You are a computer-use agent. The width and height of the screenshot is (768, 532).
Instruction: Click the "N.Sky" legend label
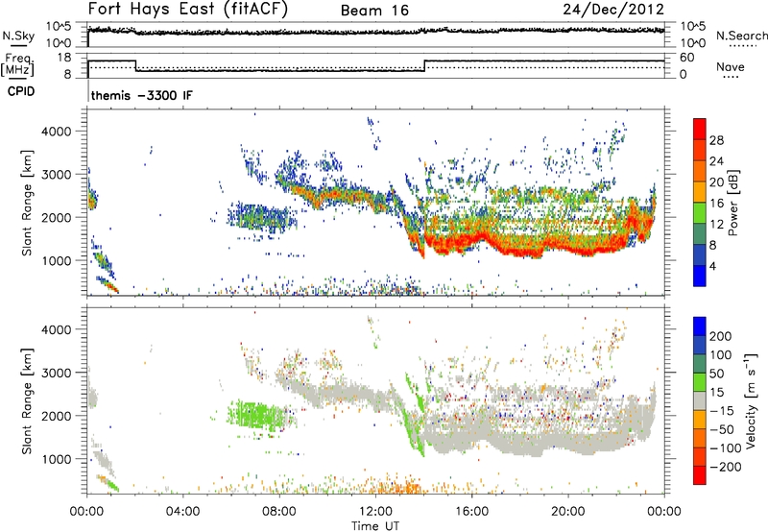(18, 36)
